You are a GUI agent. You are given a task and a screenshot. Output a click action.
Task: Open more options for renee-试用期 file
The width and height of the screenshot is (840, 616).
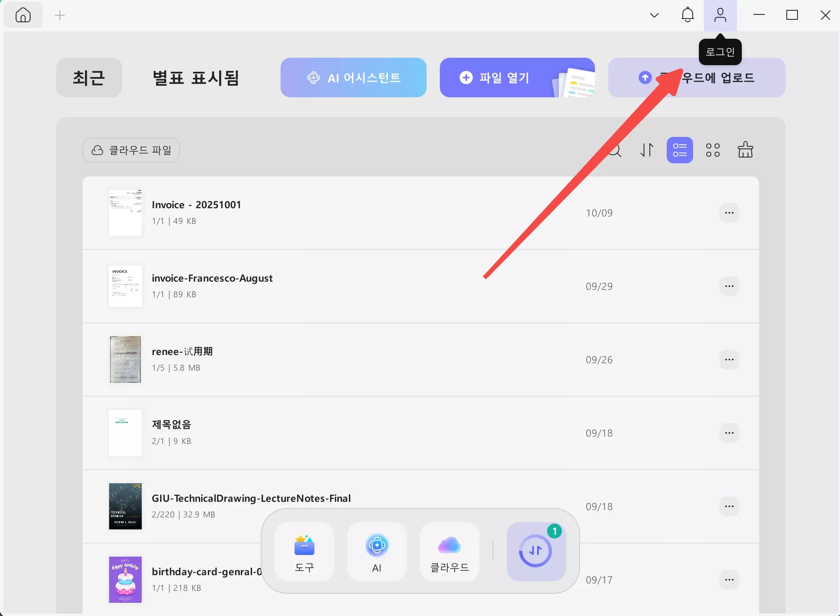tap(729, 360)
